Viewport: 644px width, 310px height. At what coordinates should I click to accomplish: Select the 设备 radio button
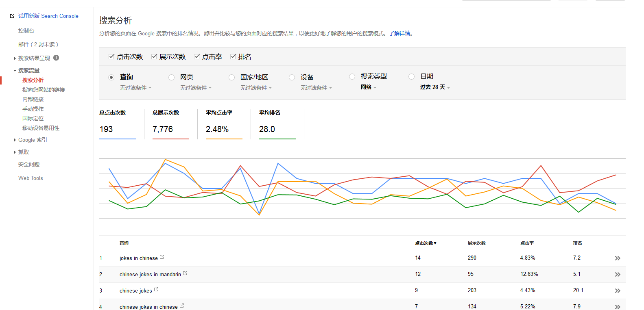tap(292, 77)
